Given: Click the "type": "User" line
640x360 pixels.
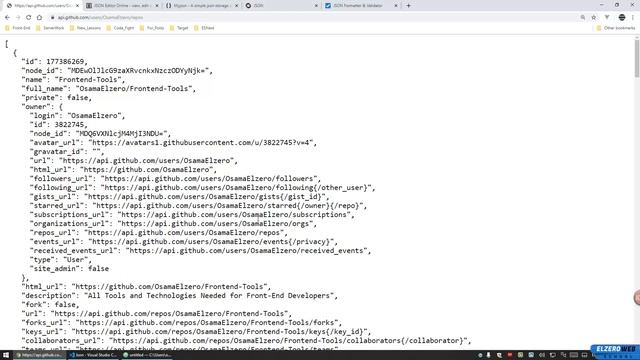Looking at the screenshot, I should (61, 259).
